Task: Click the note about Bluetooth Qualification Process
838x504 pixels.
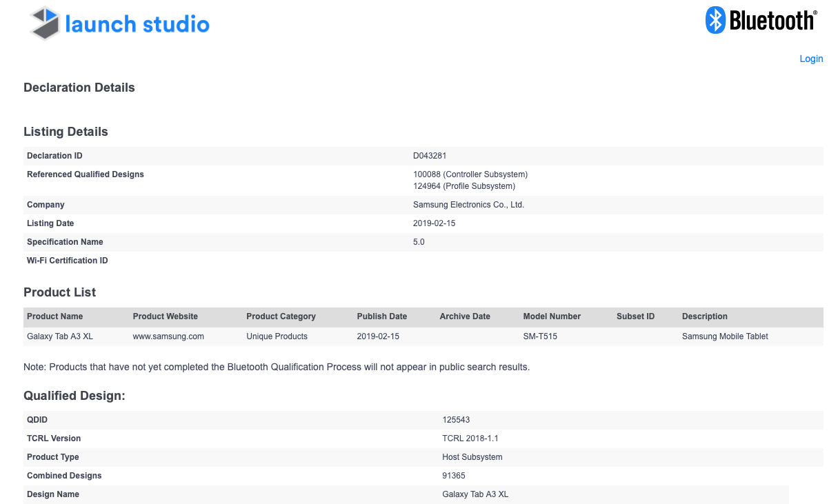Action: click(277, 367)
